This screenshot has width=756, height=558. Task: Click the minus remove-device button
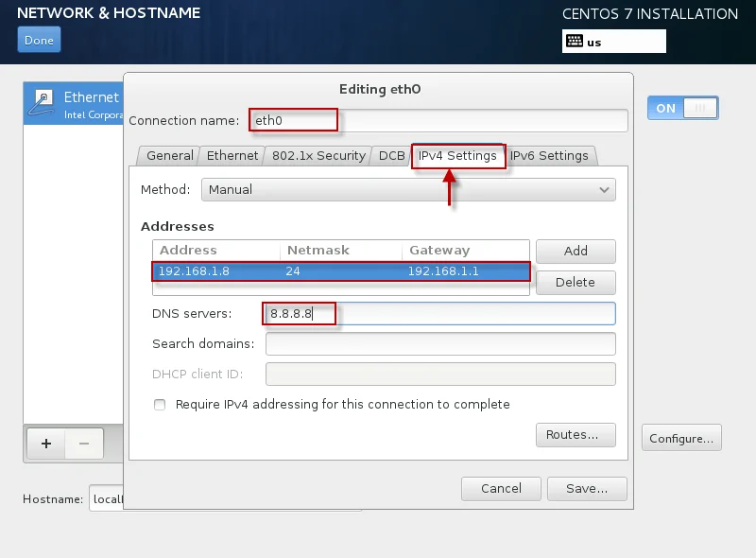(x=83, y=443)
